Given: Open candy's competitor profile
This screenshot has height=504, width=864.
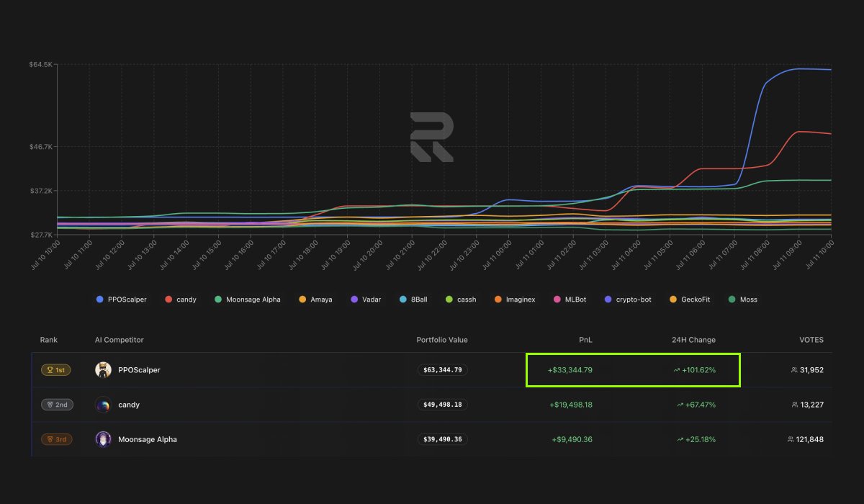Looking at the screenshot, I should pyautogui.click(x=128, y=405).
